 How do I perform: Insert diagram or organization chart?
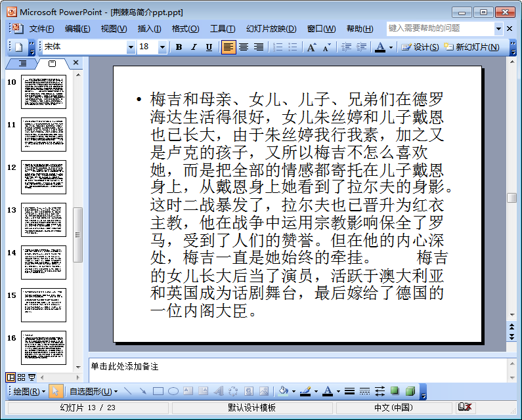tap(233, 391)
